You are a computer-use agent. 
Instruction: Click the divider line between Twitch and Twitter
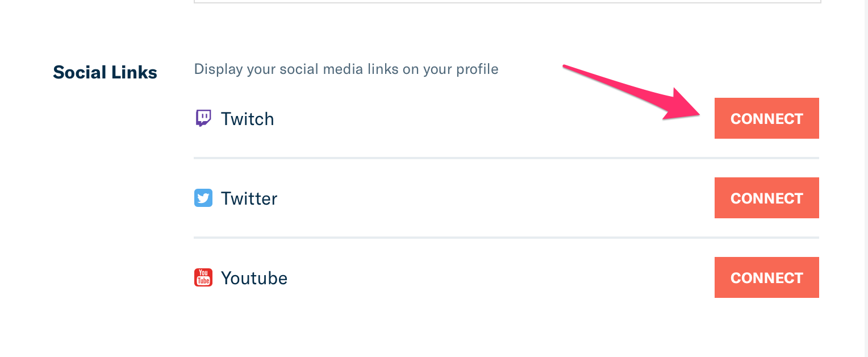tap(506, 158)
